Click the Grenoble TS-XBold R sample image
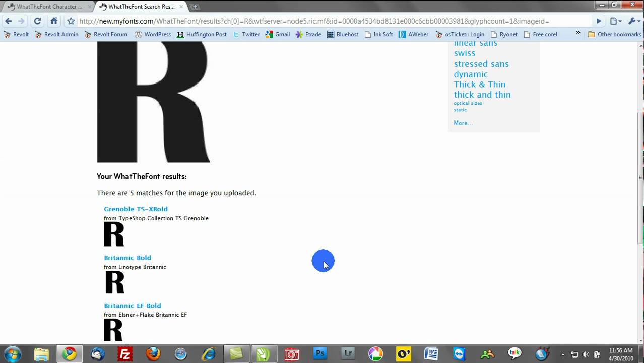The width and height of the screenshot is (644, 363). 114,234
